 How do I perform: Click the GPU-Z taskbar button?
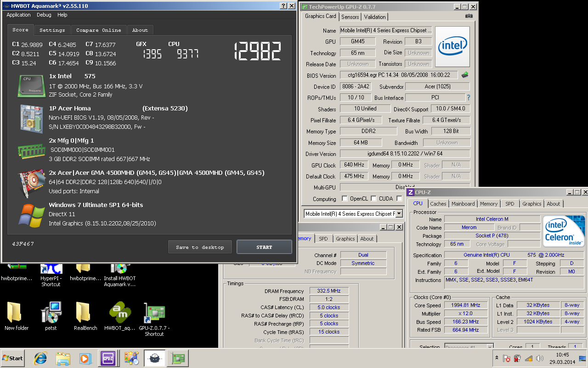[177, 358]
